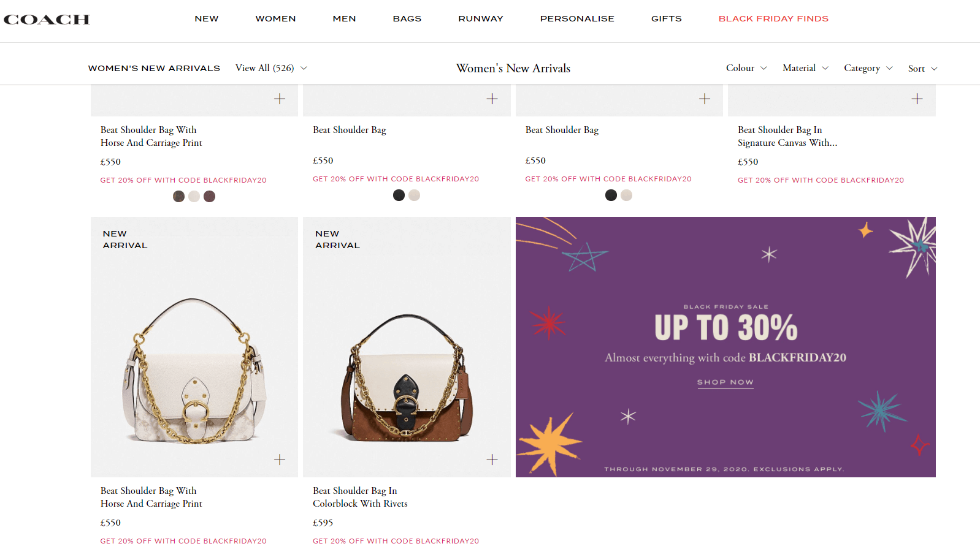The width and height of the screenshot is (980, 549).
Task: Open Colorblock With Rivets bag image
Action: point(407,347)
